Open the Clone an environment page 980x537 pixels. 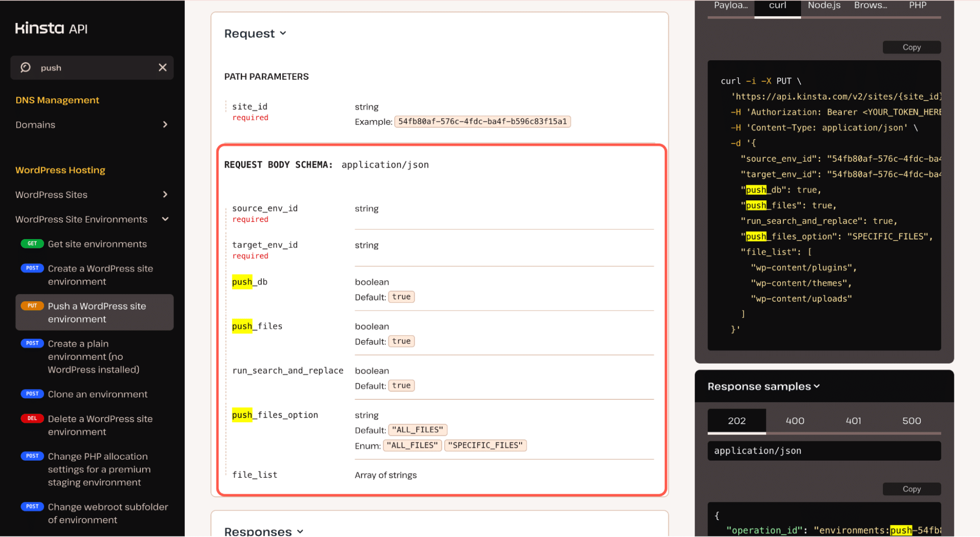(x=98, y=393)
